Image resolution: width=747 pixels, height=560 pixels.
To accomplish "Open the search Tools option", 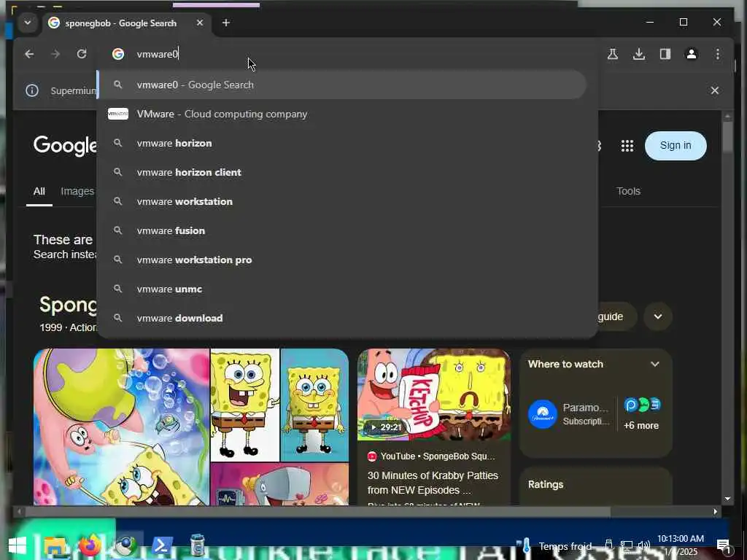I will coord(628,191).
